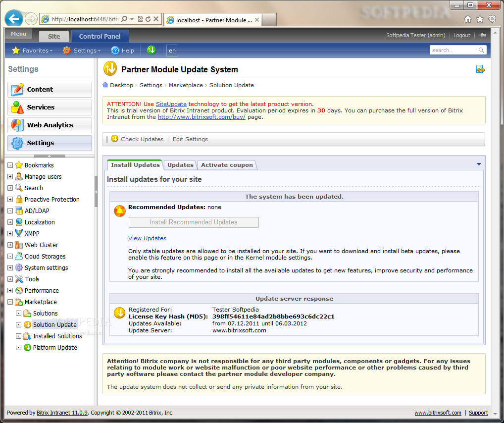Click the Logout link
This screenshot has height=423, width=504.
tap(461, 35)
